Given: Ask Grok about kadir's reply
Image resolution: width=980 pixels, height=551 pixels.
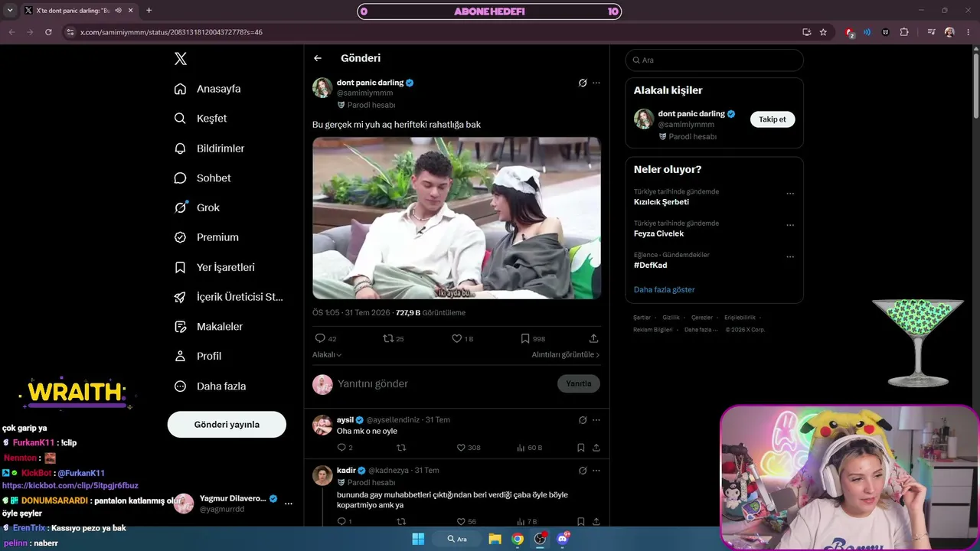Looking at the screenshot, I should (x=583, y=471).
